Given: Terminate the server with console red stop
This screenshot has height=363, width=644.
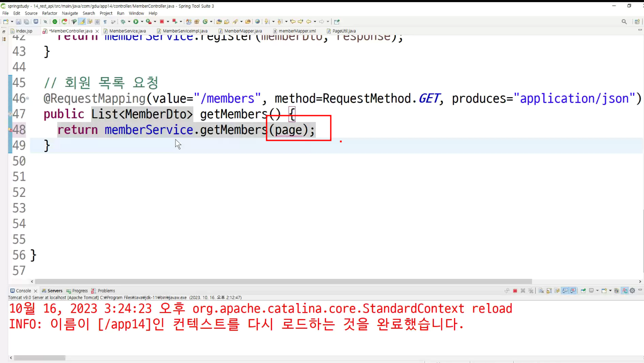Looking at the screenshot, I should 515,291.
